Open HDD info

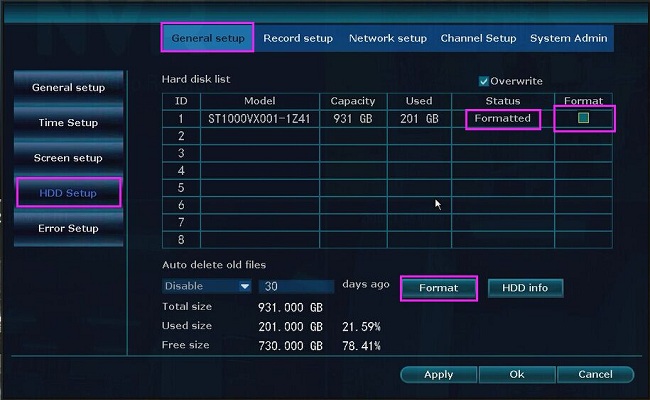525,288
